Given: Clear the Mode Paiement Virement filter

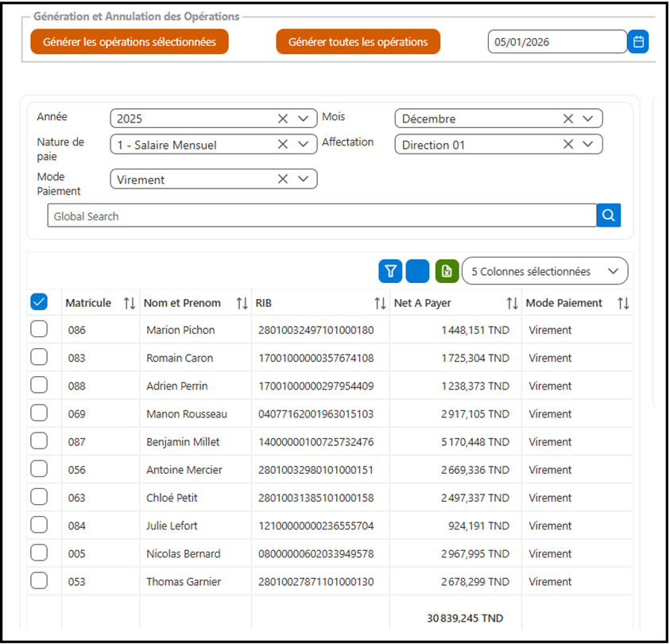Looking at the screenshot, I should coord(283,179).
